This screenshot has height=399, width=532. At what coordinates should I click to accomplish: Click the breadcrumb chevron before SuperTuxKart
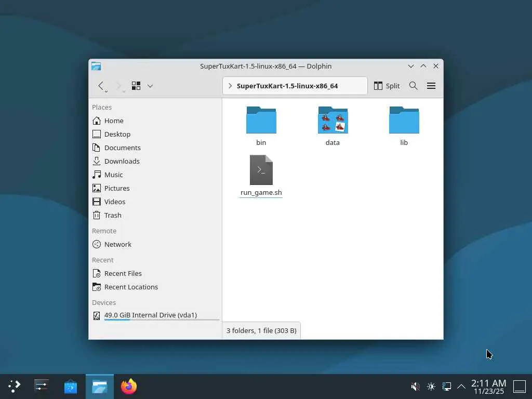[230, 86]
